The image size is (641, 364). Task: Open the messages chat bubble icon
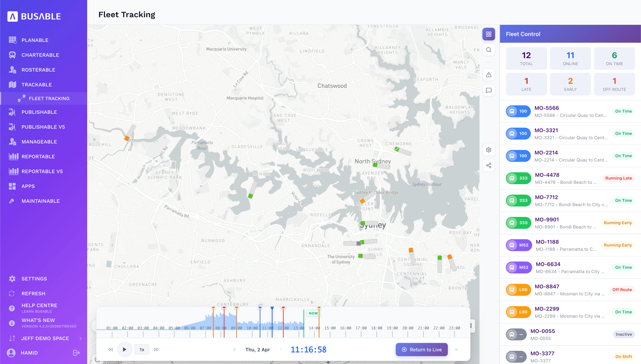coord(488,90)
